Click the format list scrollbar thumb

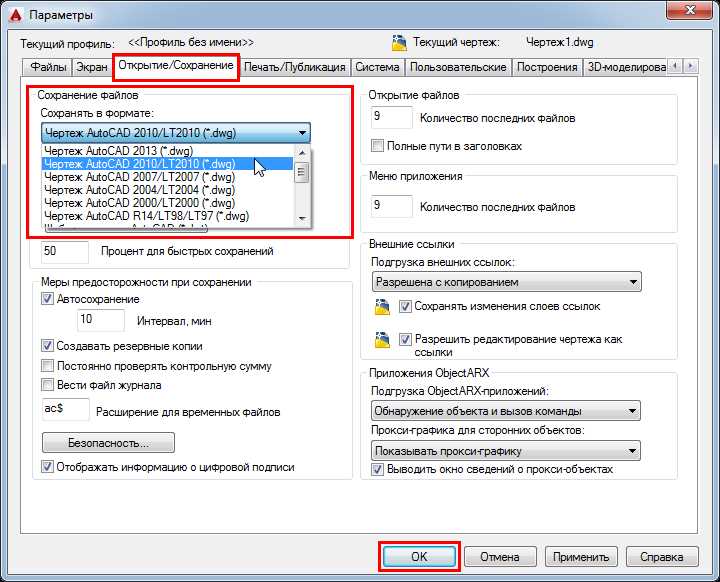click(x=302, y=172)
